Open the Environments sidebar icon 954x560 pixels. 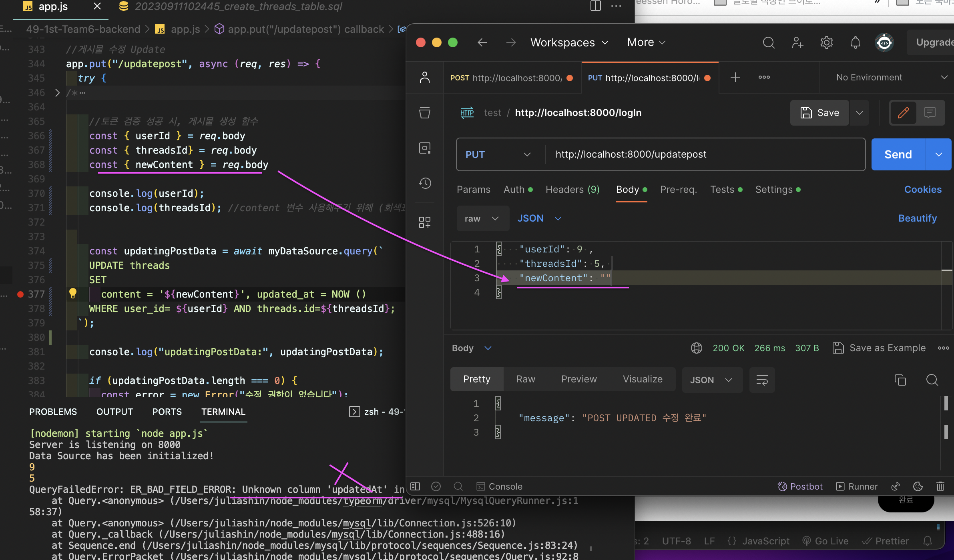tap(425, 148)
